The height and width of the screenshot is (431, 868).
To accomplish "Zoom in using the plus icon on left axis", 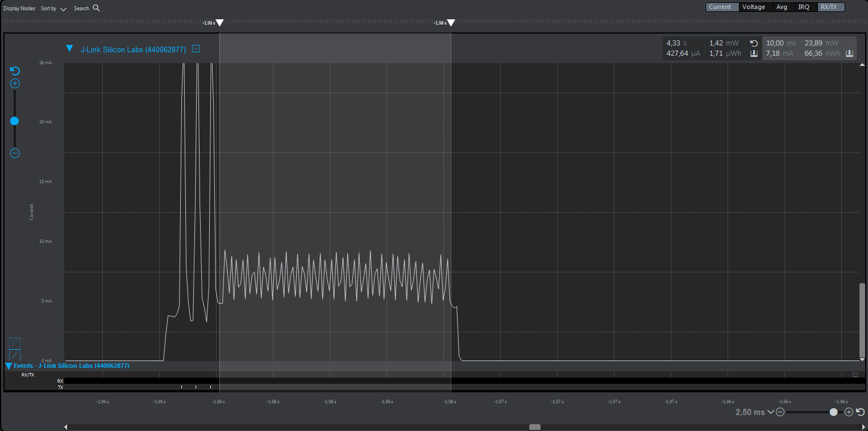I will point(14,83).
